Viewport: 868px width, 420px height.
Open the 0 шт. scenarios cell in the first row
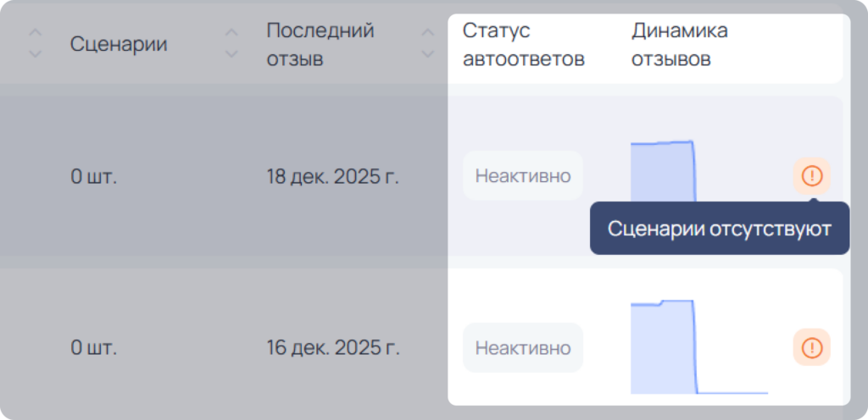[93, 177]
